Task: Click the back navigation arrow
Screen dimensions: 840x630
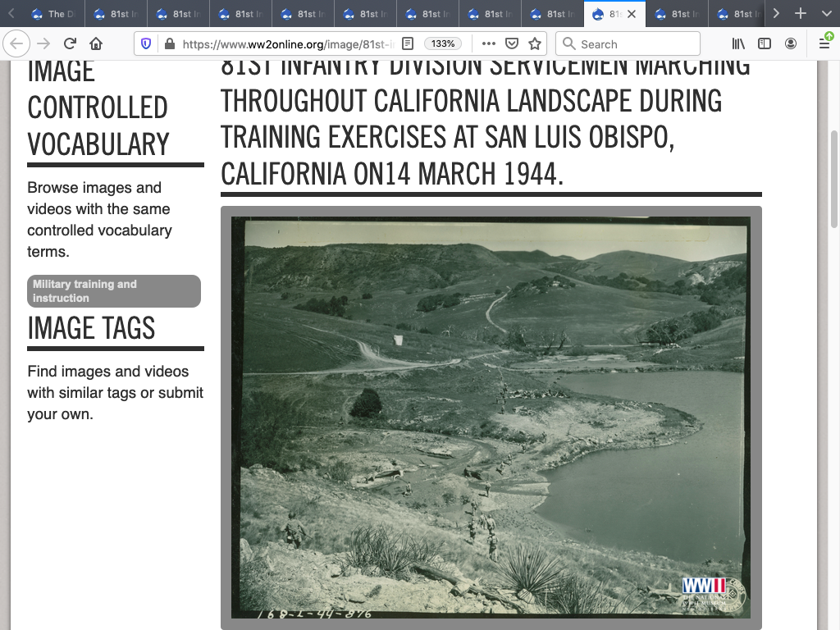Action: point(17,44)
